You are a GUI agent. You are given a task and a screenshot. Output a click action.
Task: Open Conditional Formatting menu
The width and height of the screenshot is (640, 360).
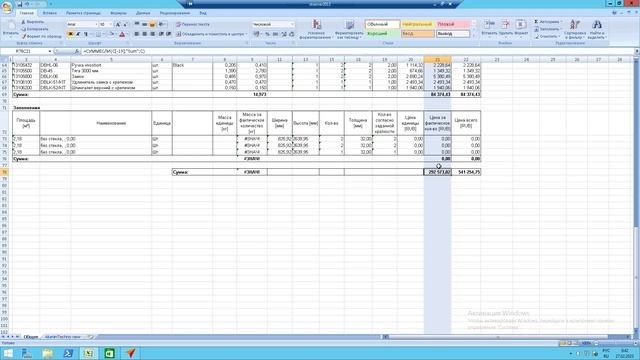click(316, 29)
